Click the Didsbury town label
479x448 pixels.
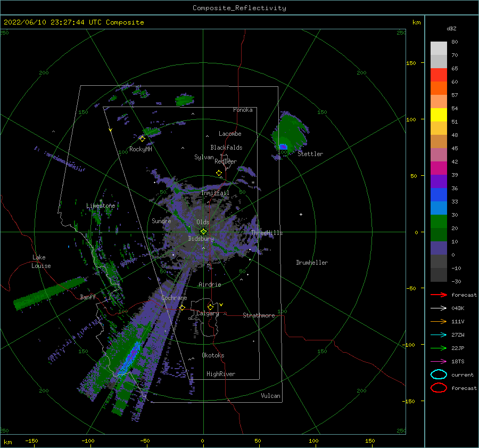(201, 239)
